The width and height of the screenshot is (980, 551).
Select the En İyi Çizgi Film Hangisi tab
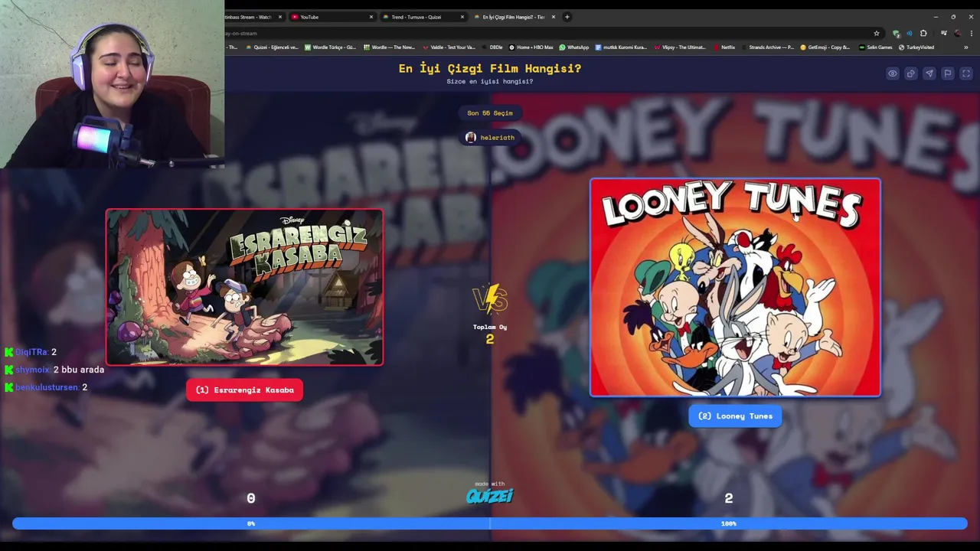click(x=514, y=17)
